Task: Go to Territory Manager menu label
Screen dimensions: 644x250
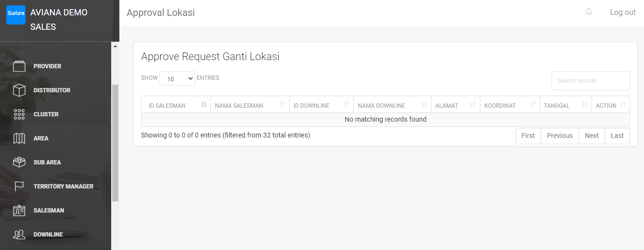Action: [x=64, y=187]
